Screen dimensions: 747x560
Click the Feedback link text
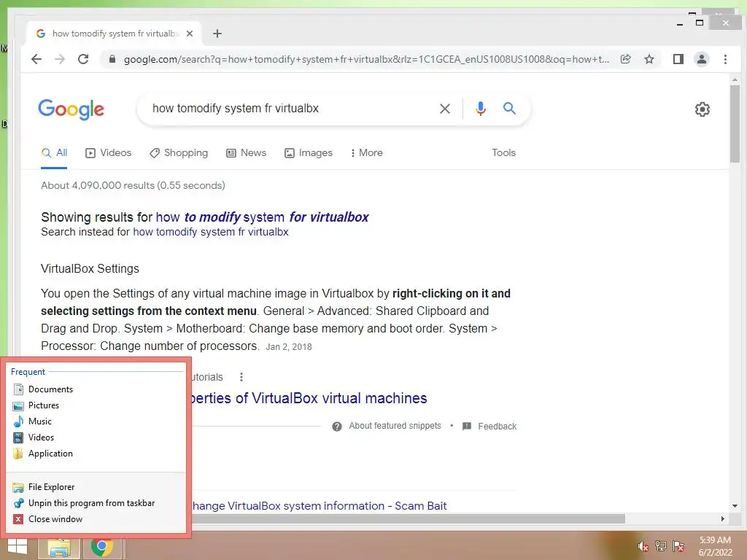click(x=498, y=426)
